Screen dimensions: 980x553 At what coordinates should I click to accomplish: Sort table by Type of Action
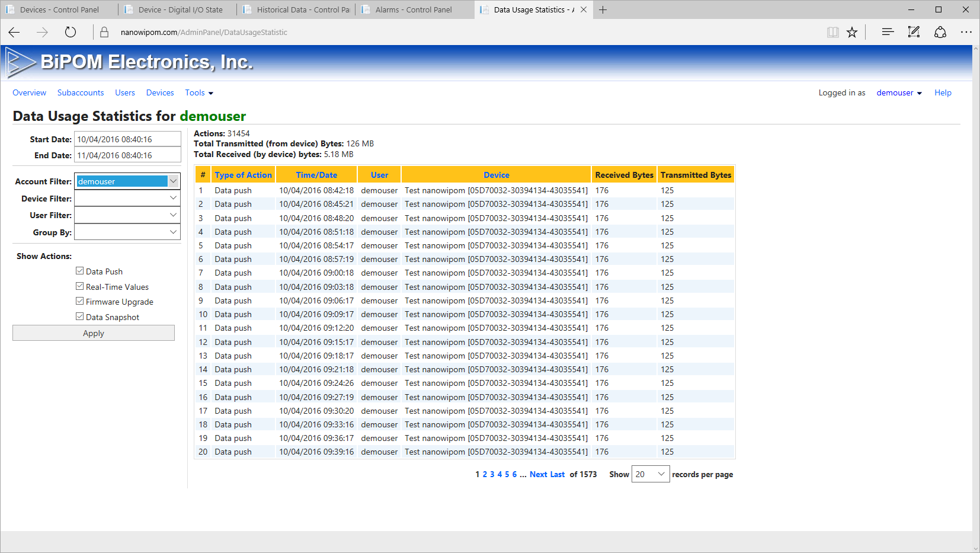coord(243,175)
